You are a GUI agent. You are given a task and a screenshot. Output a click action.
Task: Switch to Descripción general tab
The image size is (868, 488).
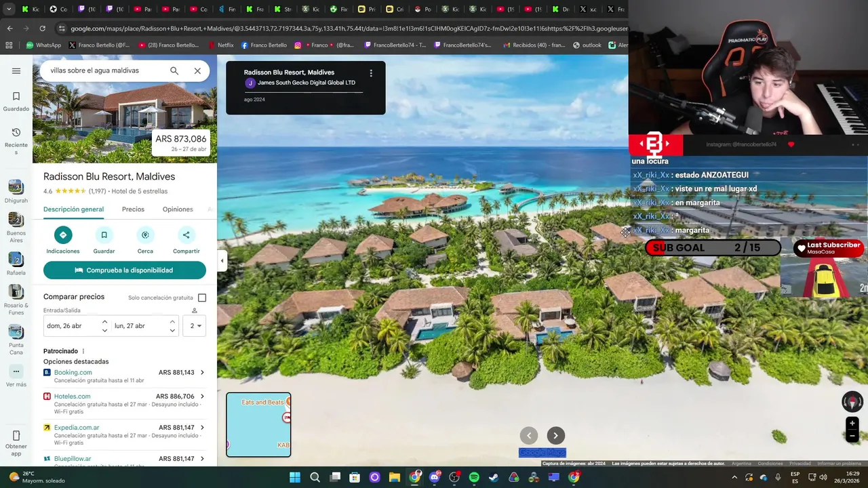pyautogui.click(x=73, y=209)
